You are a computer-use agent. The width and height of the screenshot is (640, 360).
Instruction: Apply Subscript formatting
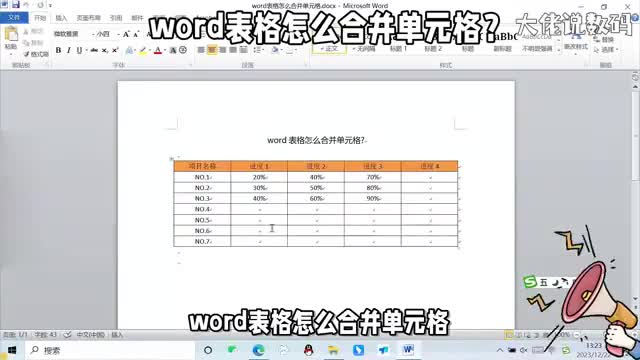[105, 50]
